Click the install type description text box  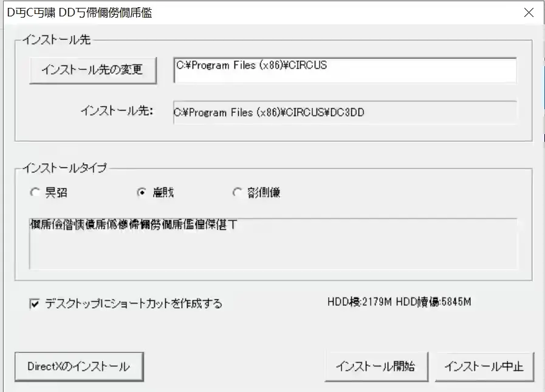click(273, 244)
